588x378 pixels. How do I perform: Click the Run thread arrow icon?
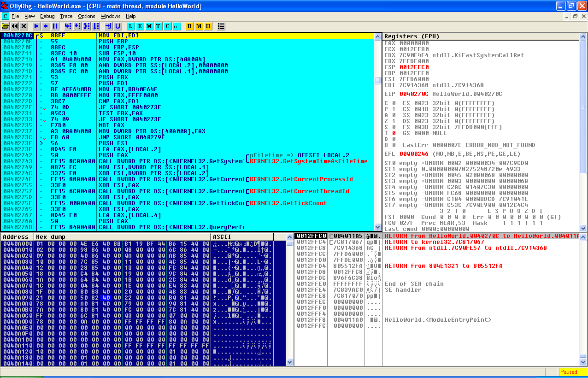tap(46, 26)
